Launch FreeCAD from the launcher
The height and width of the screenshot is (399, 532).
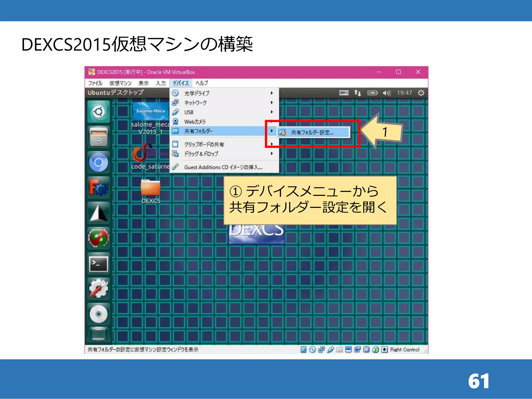tap(98, 188)
